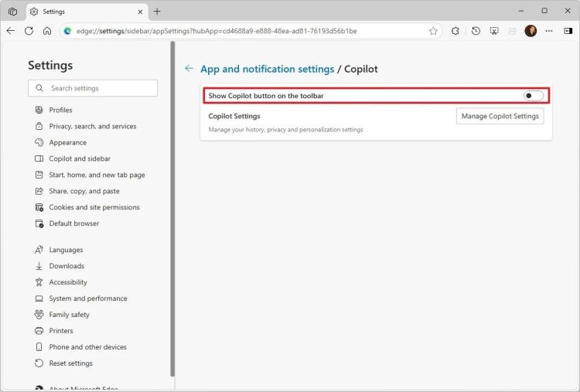
Task: Click the Downloads icon in the settings sidebar
Action: (39, 266)
